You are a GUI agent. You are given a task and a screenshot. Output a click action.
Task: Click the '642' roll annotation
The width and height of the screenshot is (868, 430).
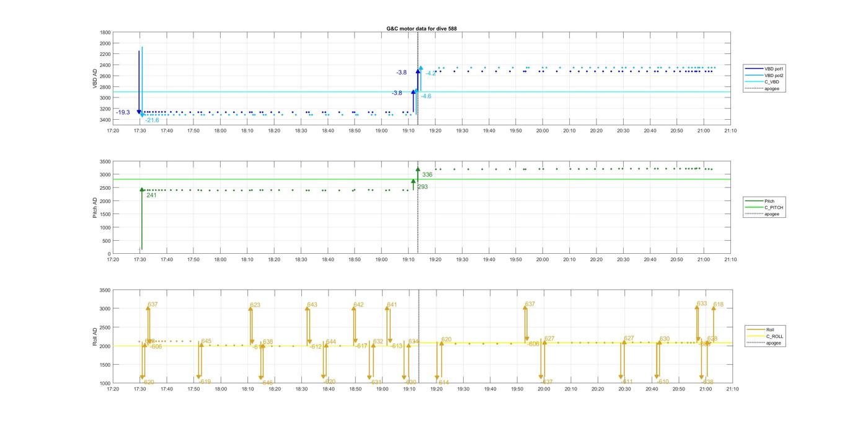point(358,305)
